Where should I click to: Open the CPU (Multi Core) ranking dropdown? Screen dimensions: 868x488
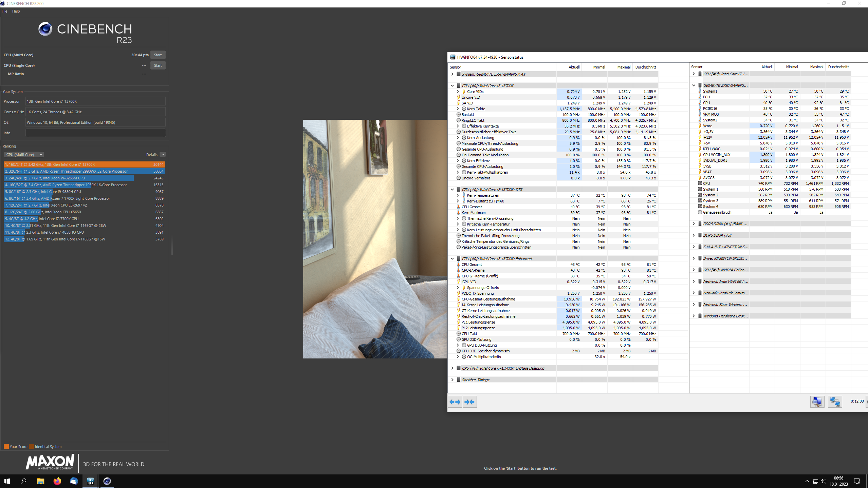tap(24, 155)
